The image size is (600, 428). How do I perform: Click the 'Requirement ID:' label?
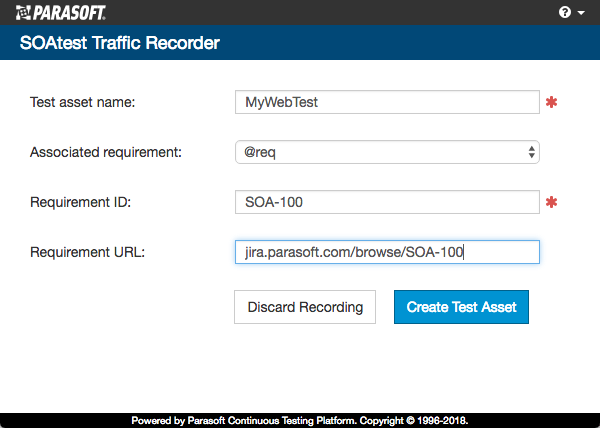click(x=80, y=202)
